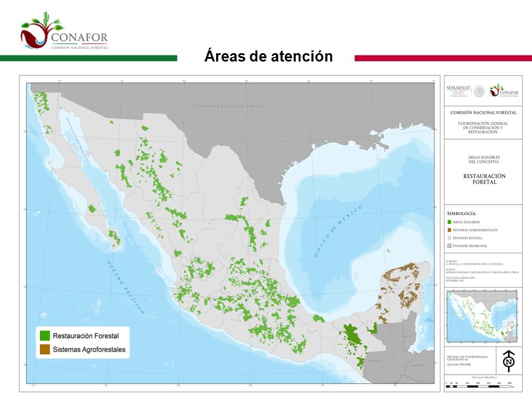This screenshot has height=399, width=532.
Task: Click the 'COMISIÓN NACIONAL FORESTAL' side panel heading
Action: coord(483,112)
